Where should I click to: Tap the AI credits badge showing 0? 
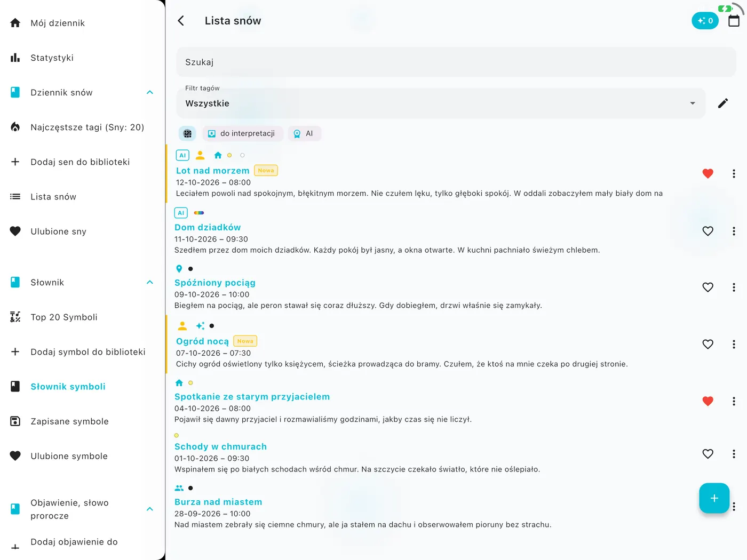[705, 21]
